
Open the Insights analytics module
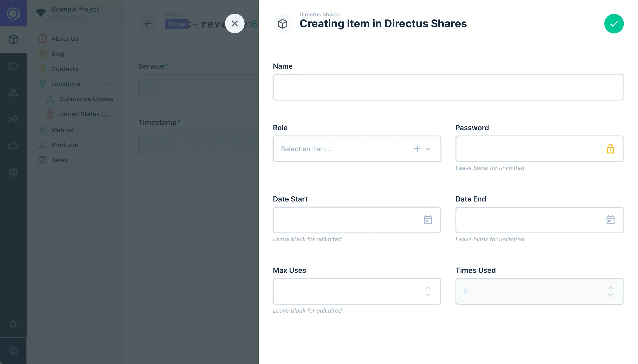(x=13, y=119)
